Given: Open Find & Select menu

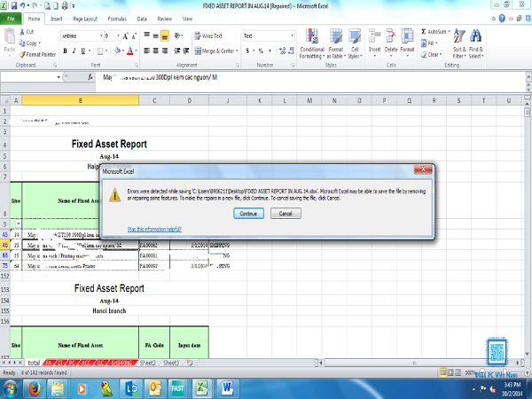Looking at the screenshot, I should [476, 43].
